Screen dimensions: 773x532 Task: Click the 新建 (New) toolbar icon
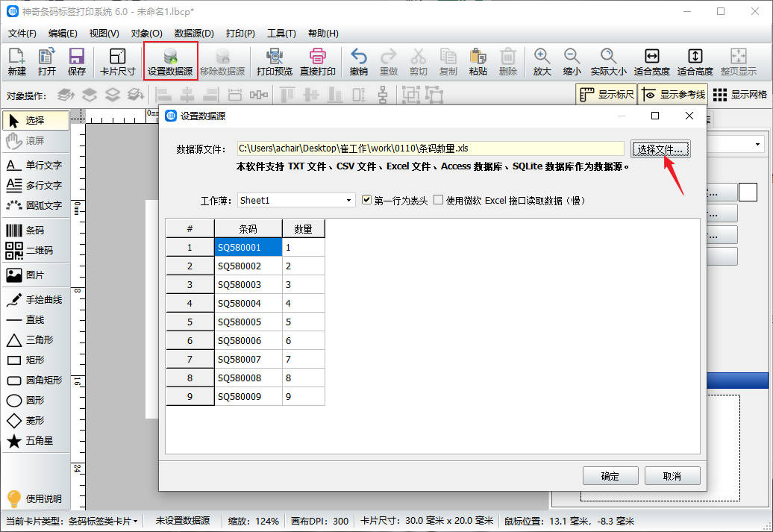tap(16, 62)
